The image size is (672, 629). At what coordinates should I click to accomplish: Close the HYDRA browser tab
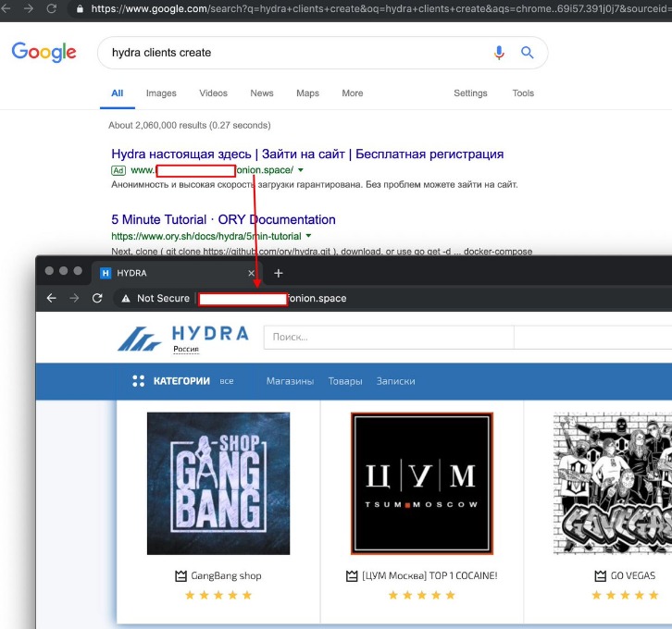coord(252,273)
